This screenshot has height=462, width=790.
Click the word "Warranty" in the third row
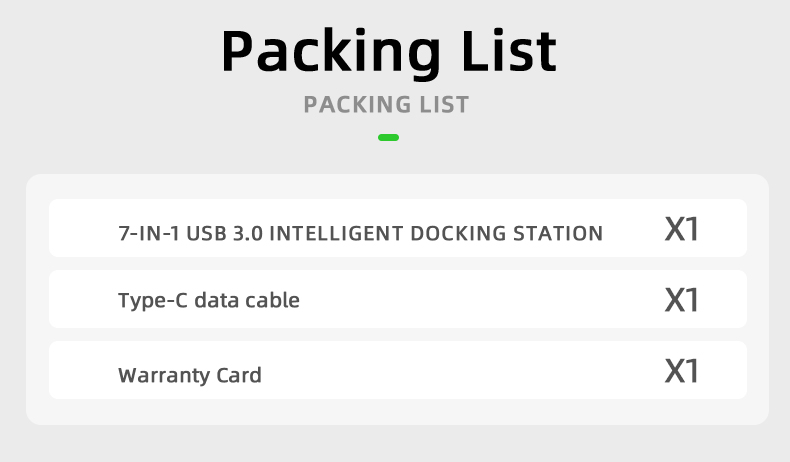tap(164, 376)
